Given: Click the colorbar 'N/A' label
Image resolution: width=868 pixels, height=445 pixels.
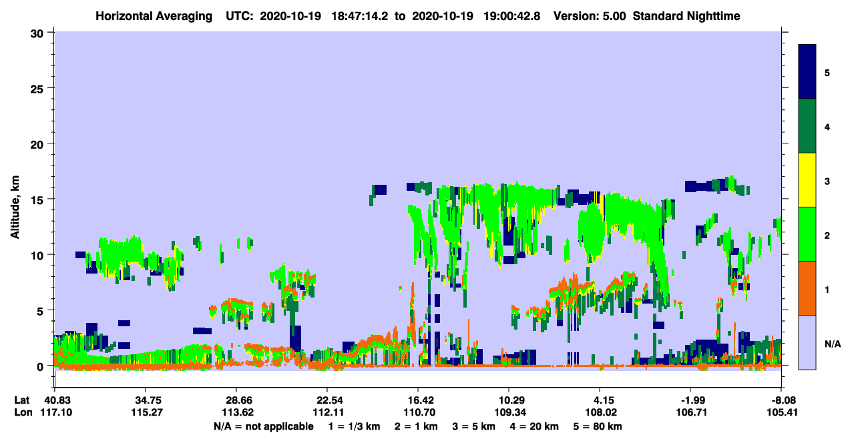Looking at the screenshot, I should pos(833,344).
